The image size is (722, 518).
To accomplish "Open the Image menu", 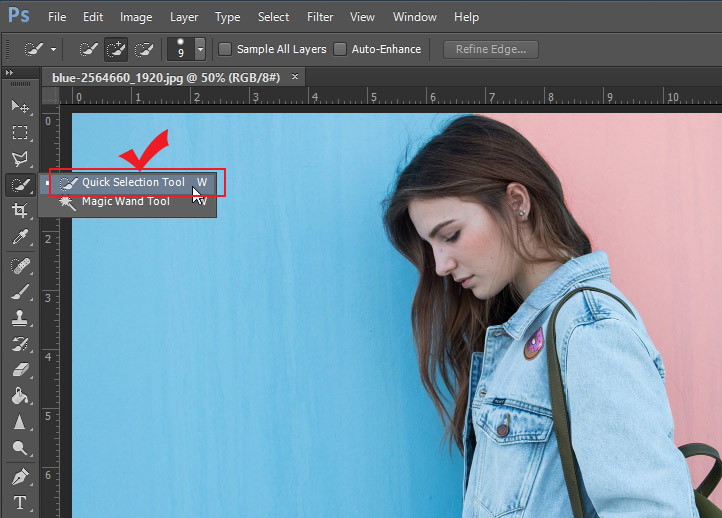I will click(x=136, y=17).
